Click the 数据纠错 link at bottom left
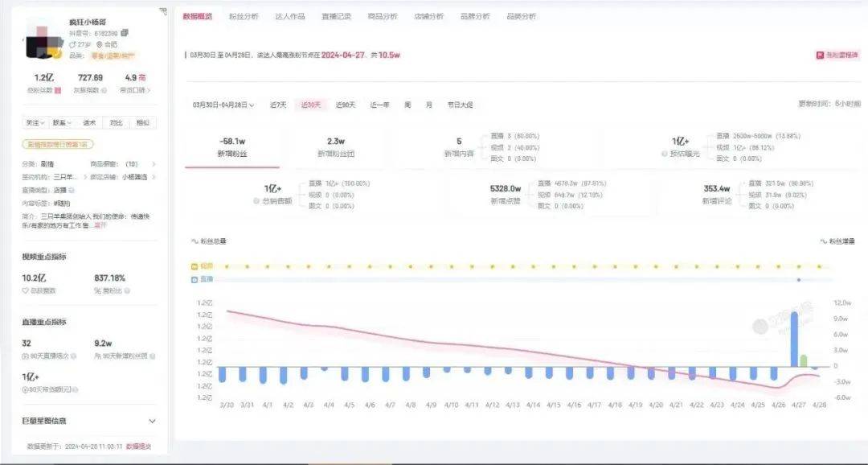868x465 pixels. [138, 445]
